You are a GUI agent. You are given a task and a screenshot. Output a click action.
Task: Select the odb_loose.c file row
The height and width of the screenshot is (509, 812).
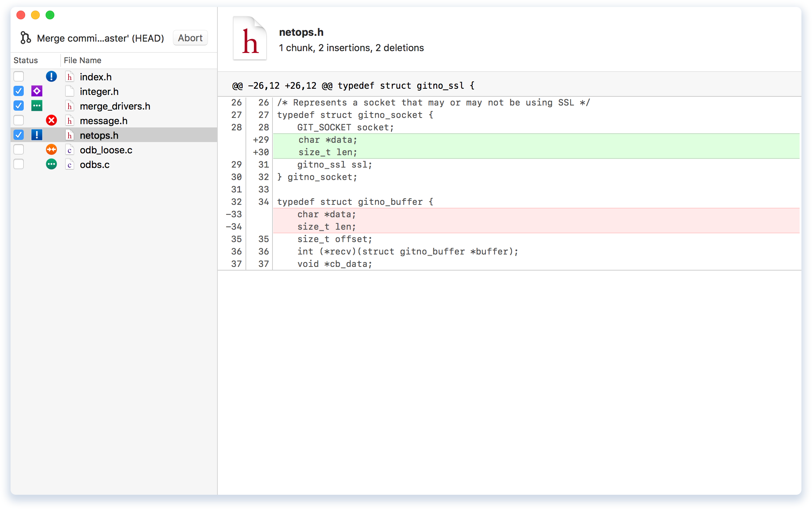[x=106, y=150]
